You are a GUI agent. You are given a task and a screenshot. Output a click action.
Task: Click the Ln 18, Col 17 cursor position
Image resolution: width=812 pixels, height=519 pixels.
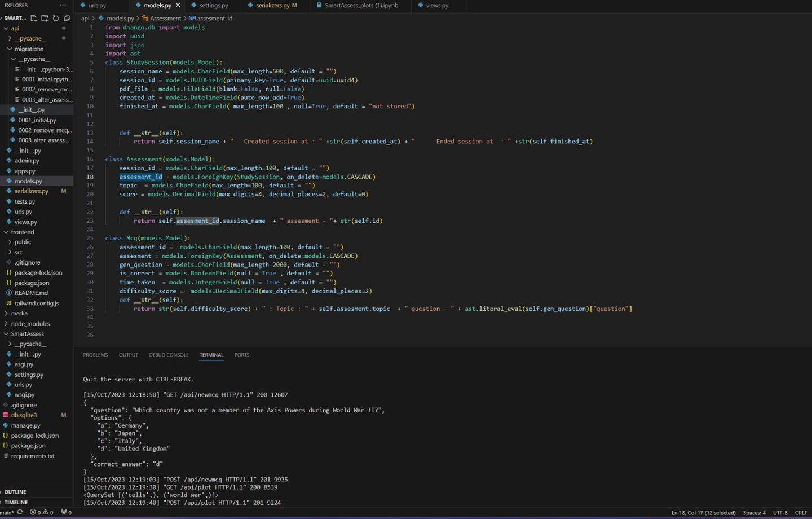click(x=703, y=513)
